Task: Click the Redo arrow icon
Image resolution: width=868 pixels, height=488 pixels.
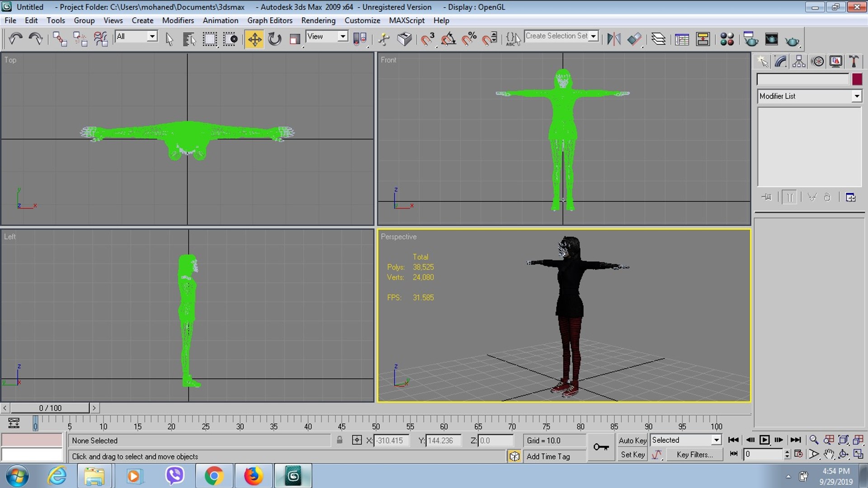Action: [x=36, y=39]
